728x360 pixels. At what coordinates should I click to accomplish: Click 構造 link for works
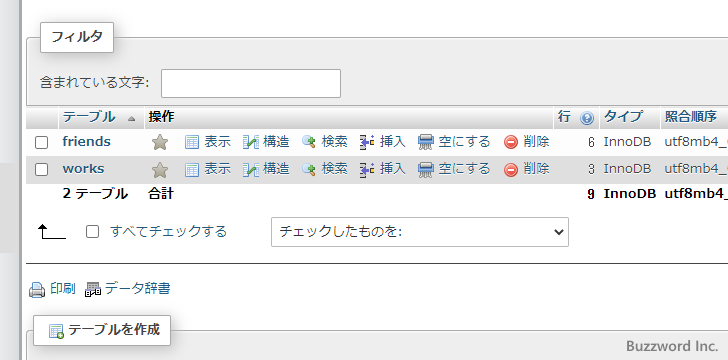pyautogui.click(x=276, y=169)
